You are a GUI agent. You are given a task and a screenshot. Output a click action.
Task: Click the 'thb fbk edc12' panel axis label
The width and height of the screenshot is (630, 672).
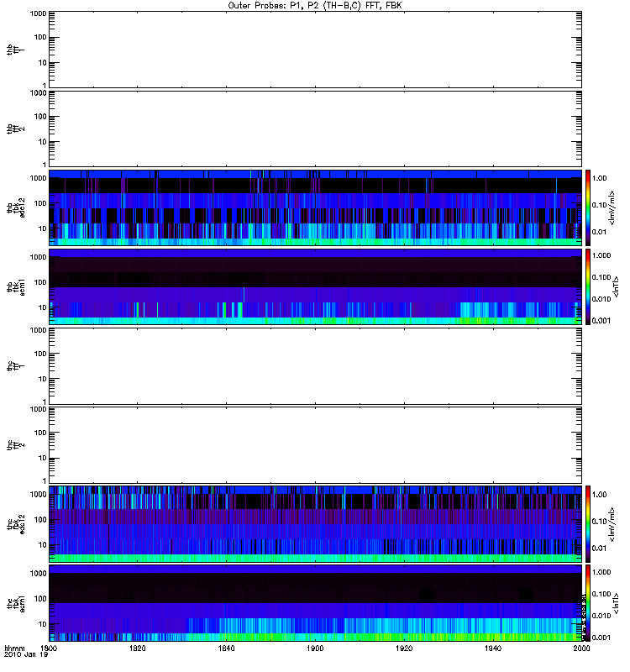point(16,207)
